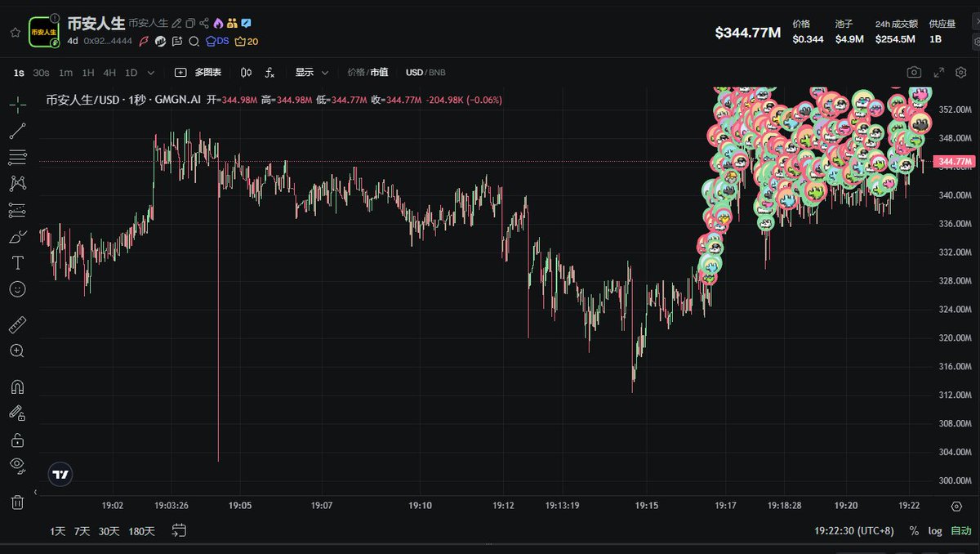Toggle percent scale mode

(x=913, y=531)
